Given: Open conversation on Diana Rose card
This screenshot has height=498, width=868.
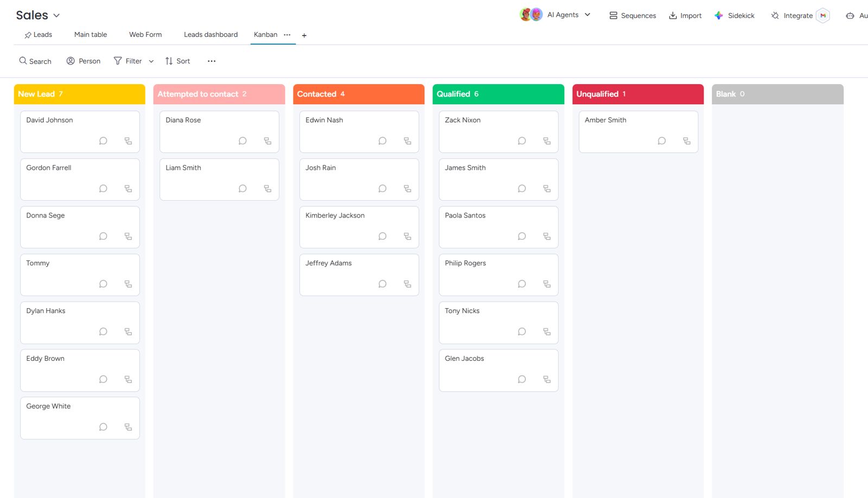Looking at the screenshot, I should pos(242,141).
